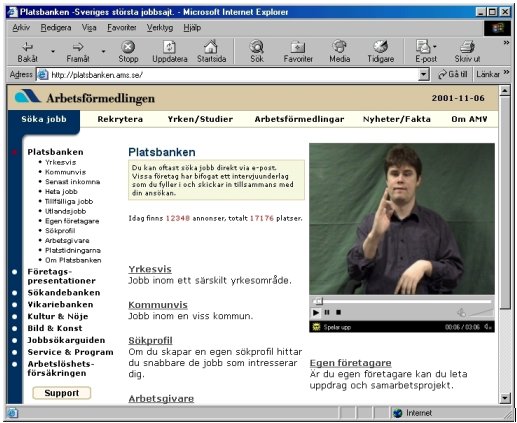The height and width of the screenshot is (423, 517).
Task: Open the Hjälp menu
Action: 192,28
